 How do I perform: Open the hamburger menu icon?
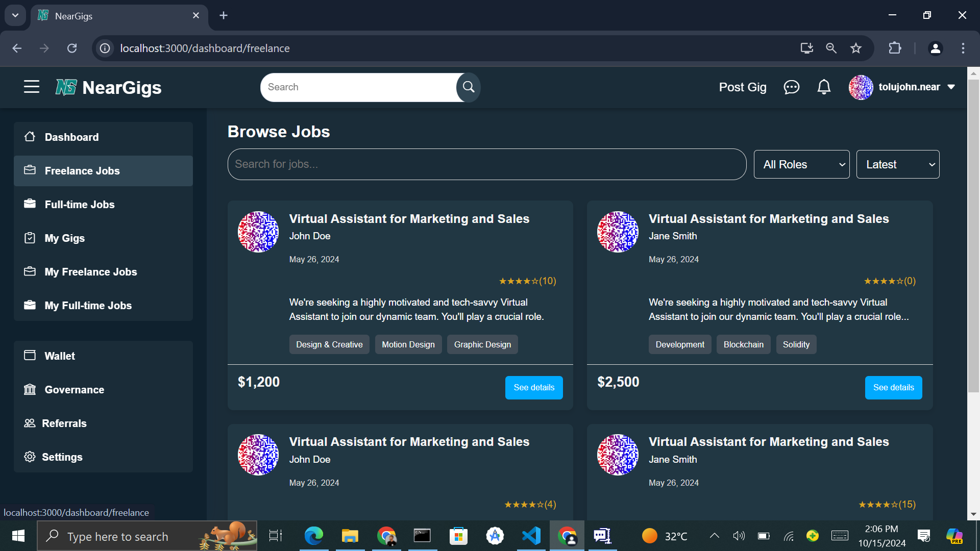click(x=31, y=87)
